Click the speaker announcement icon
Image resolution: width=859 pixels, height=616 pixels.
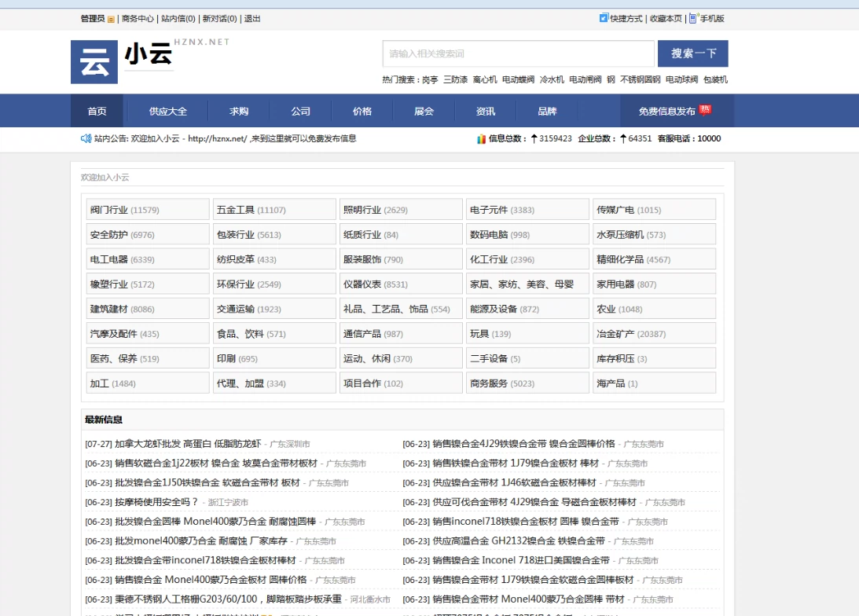point(86,138)
